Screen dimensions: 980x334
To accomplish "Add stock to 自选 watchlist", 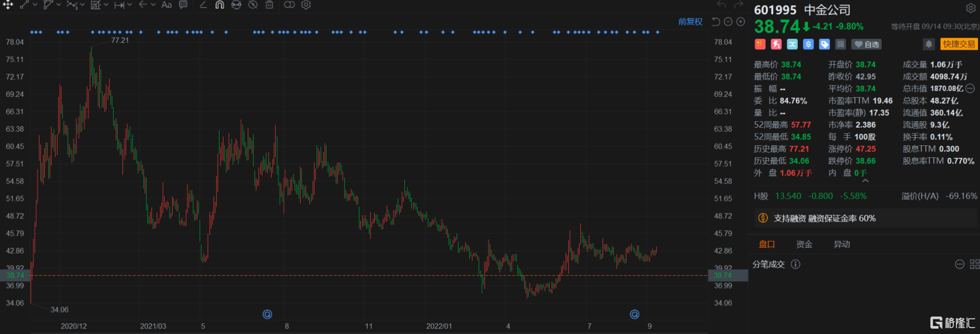I will tap(866, 44).
